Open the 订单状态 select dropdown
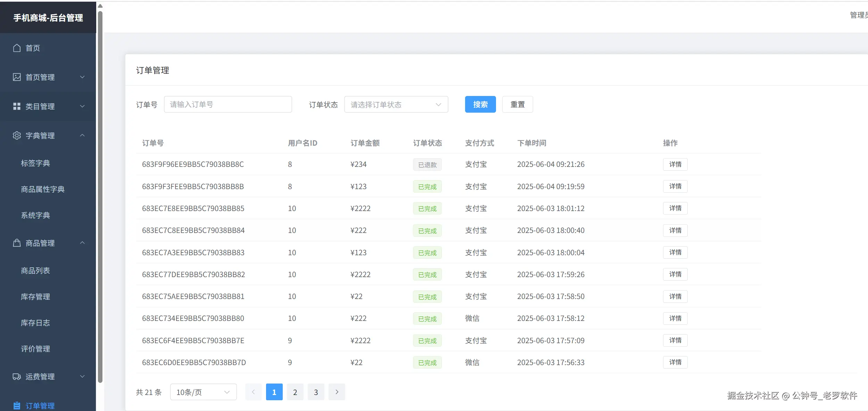The image size is (868, 411). click(x=396, y=105)
